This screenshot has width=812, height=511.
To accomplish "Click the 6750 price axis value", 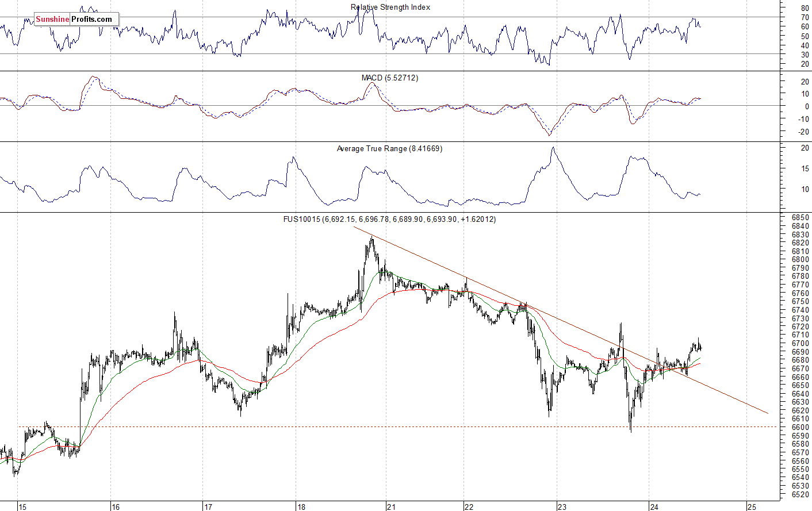I will coord(800,301).
